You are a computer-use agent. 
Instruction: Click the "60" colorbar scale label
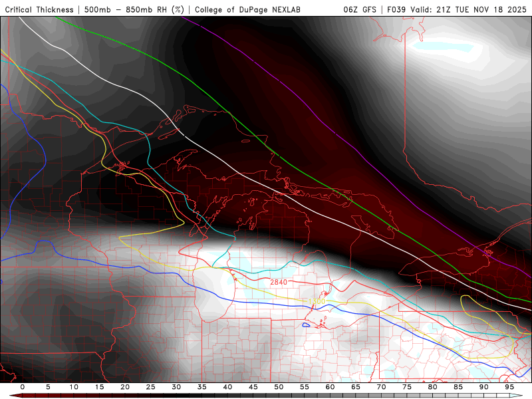pyautogui.click(x=330, y=387)
